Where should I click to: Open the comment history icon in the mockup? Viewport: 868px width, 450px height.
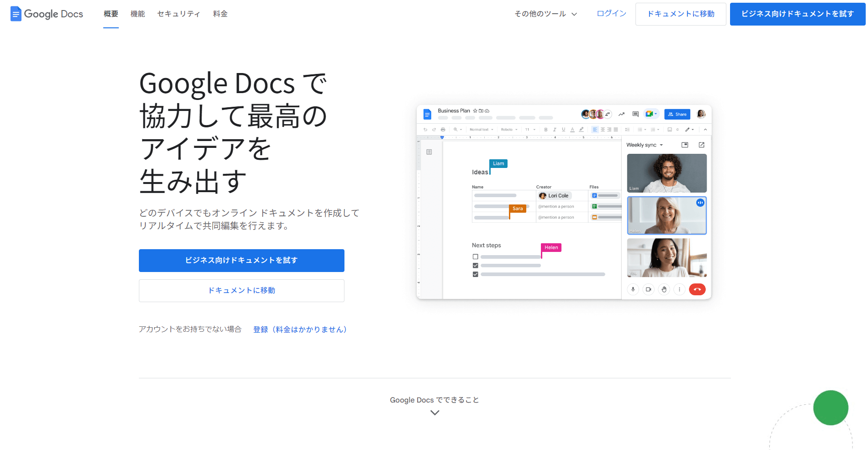pyautogui.click(x=635, y=114)
